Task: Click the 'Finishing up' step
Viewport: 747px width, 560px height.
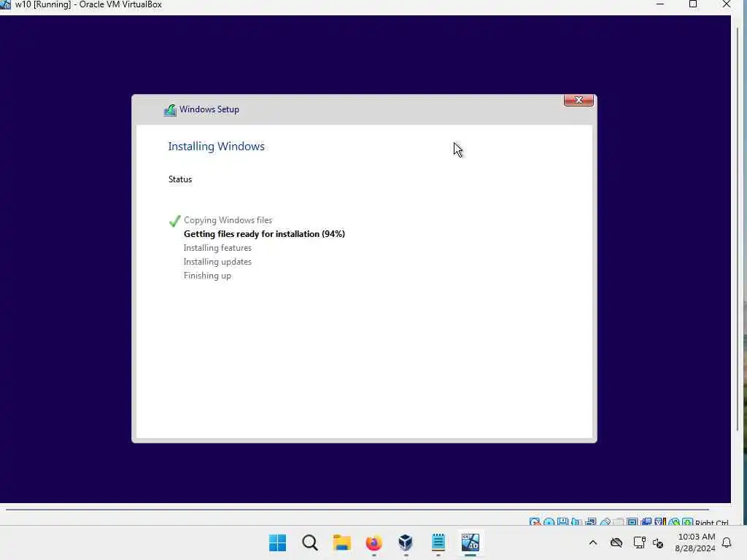Action: (207, 275)
